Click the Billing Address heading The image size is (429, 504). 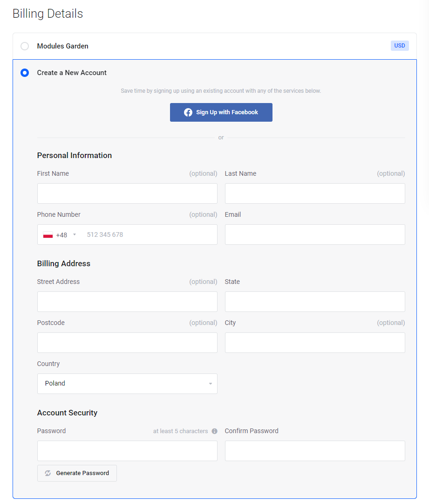[63, 263]
